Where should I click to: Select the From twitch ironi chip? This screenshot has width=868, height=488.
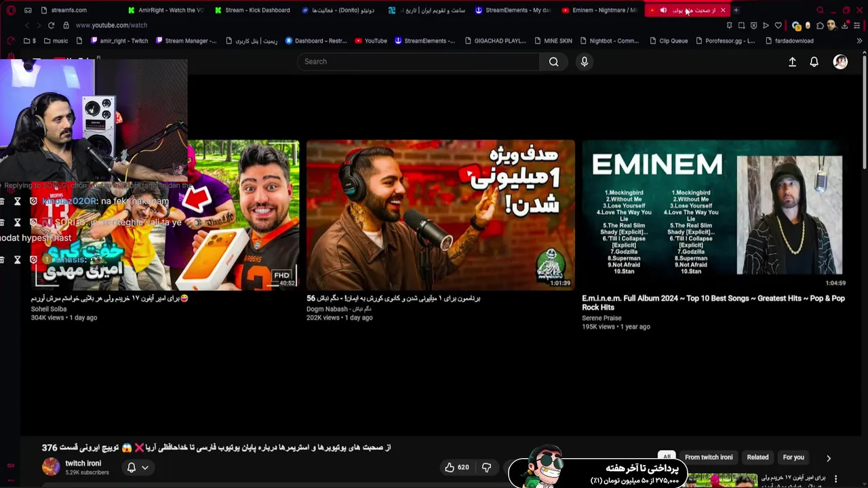[x=709, y=457]
